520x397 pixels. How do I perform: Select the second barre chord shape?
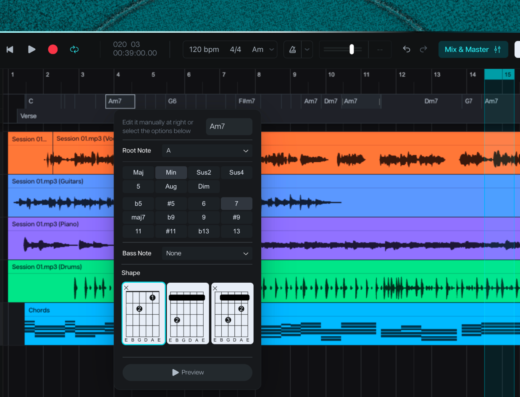[x=188, y=313]
